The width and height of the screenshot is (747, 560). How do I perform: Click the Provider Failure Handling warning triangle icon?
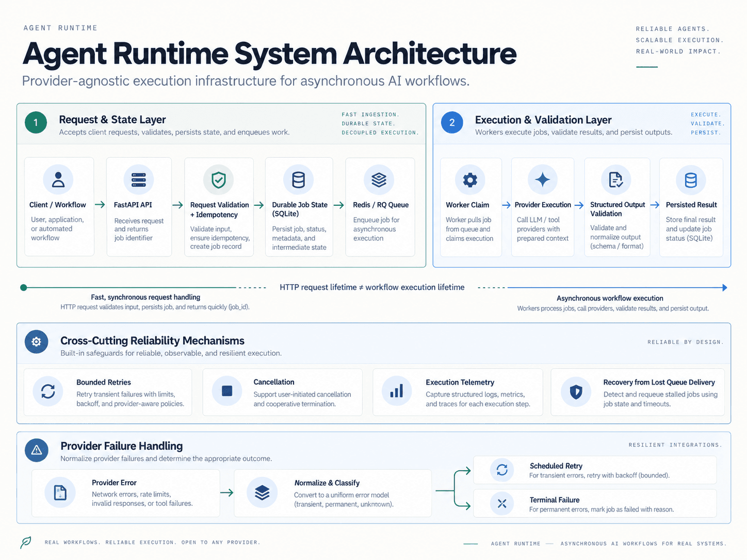(36, 450)
